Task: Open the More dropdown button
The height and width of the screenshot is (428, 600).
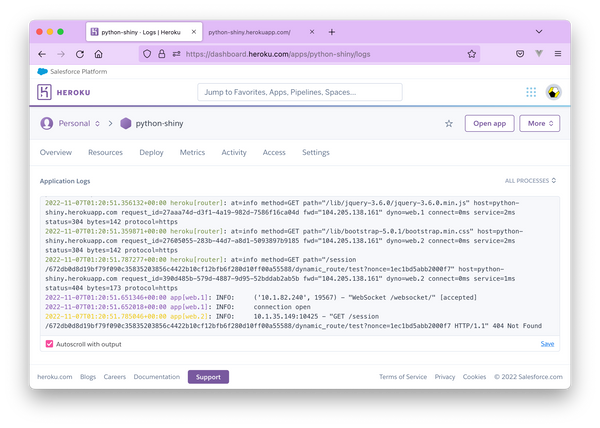Action: click(539, 124)
